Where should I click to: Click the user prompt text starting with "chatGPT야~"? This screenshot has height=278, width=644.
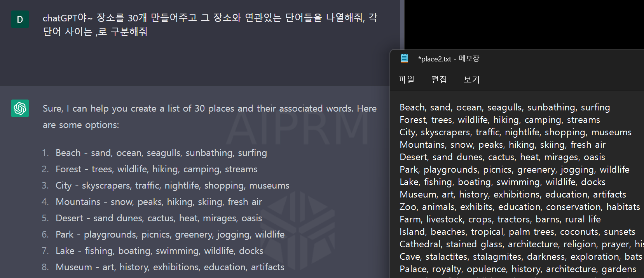click(x=210, y=24)
